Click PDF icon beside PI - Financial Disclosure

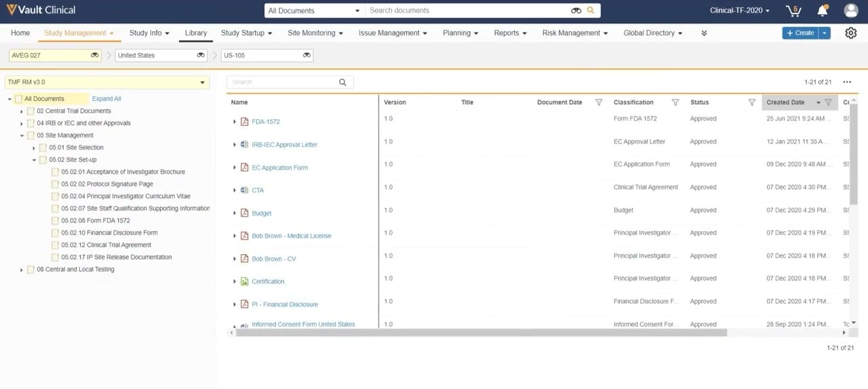(x=245, y=304)
